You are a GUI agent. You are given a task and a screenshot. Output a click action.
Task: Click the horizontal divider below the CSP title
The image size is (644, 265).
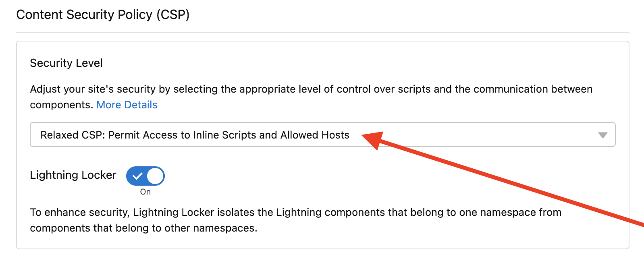(322, 32)
